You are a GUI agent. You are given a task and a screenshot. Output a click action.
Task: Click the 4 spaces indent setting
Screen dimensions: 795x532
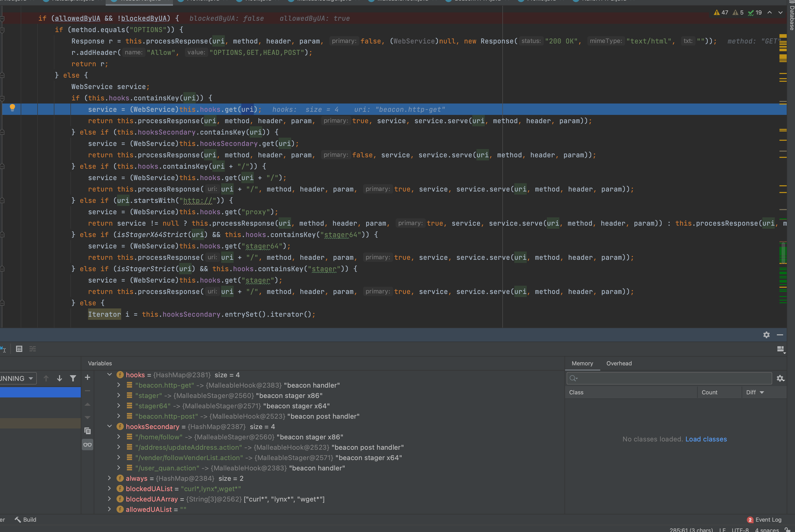[x=767, y=530]
